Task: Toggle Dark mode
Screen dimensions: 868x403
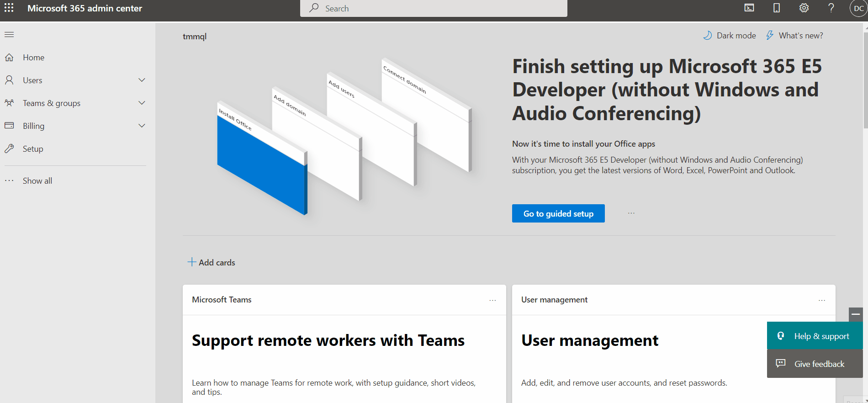Action: [x=730, y=36]
